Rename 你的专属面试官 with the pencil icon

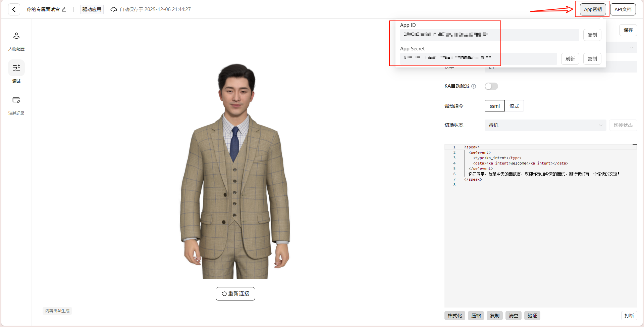coord(64,9)
